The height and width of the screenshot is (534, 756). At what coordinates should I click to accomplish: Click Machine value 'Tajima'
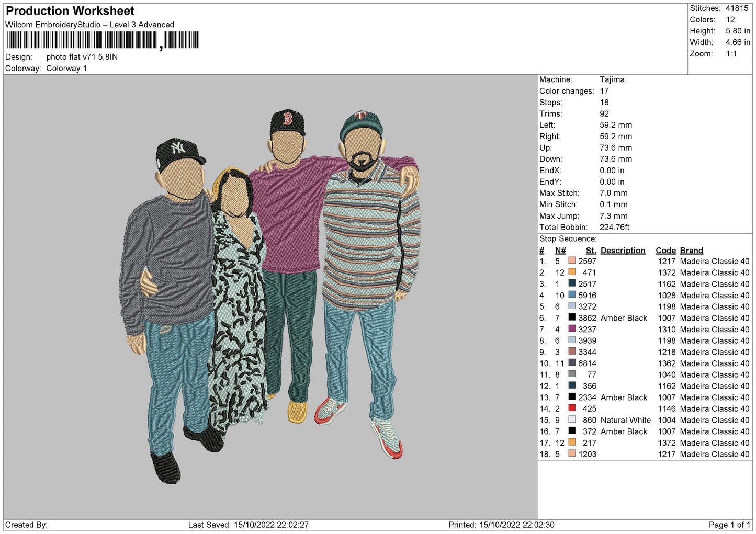pos(612,79)
